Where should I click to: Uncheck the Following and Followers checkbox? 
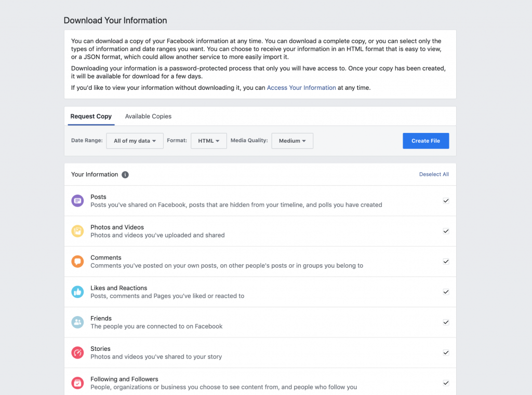pos(446,383)
